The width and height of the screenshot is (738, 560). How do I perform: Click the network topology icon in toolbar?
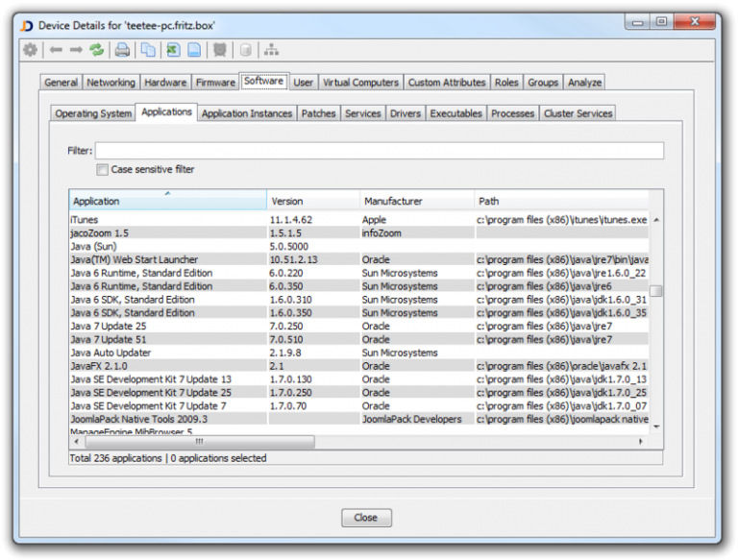point(272,50)
